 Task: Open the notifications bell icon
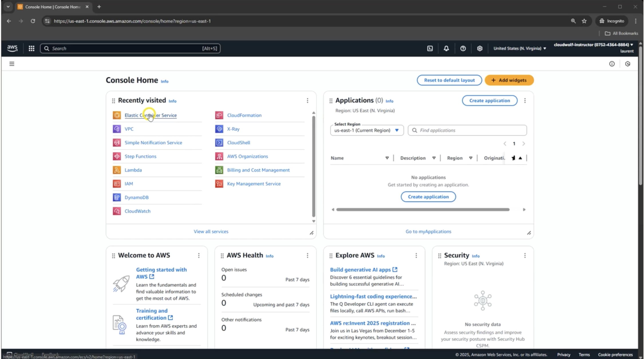[x=446, y=48]
